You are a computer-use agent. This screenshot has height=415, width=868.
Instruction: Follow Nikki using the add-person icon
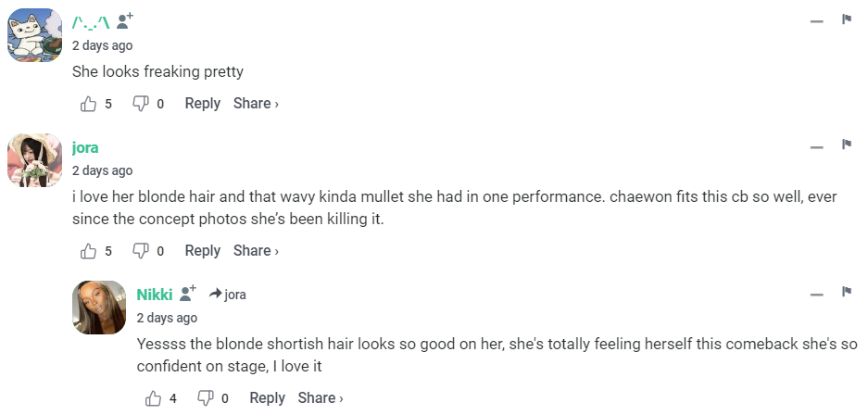coord(189,293)
